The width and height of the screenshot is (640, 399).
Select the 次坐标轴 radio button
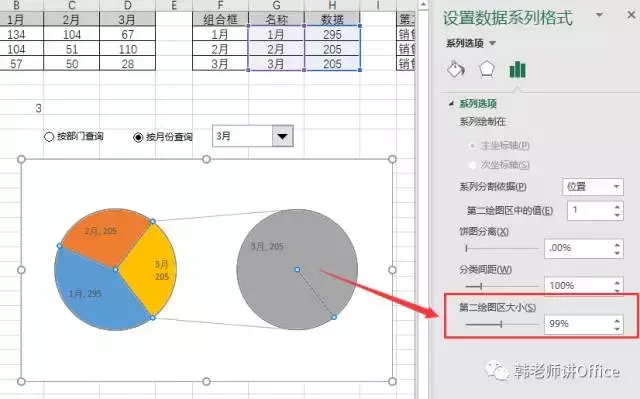point(473,165)
